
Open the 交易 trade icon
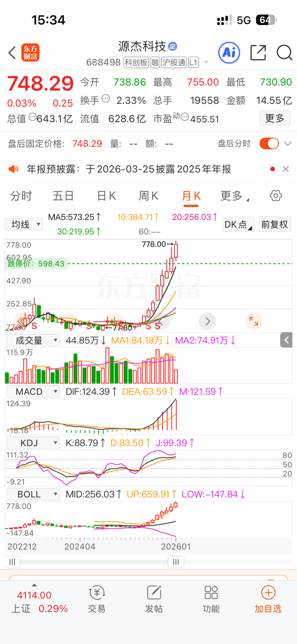tap(97, 599)
